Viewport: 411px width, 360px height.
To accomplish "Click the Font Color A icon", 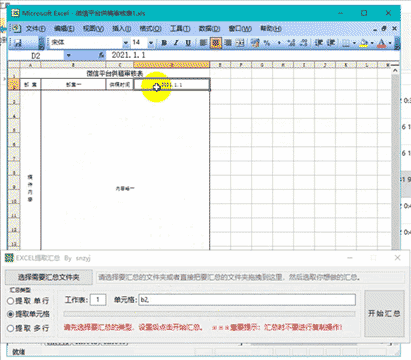I will [382, 43].
